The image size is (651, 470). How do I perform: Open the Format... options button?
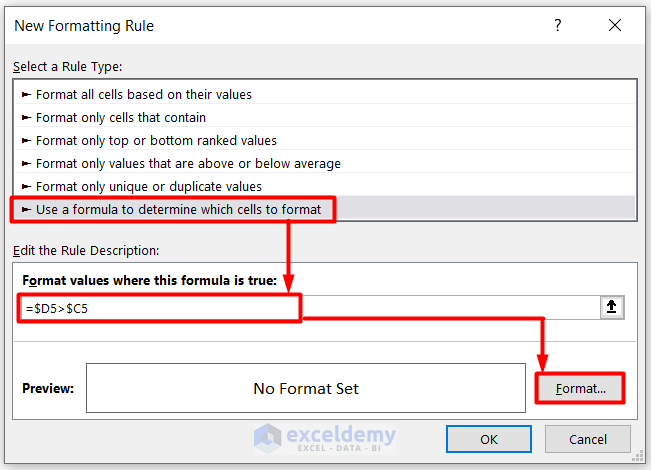tap(580, 388)
